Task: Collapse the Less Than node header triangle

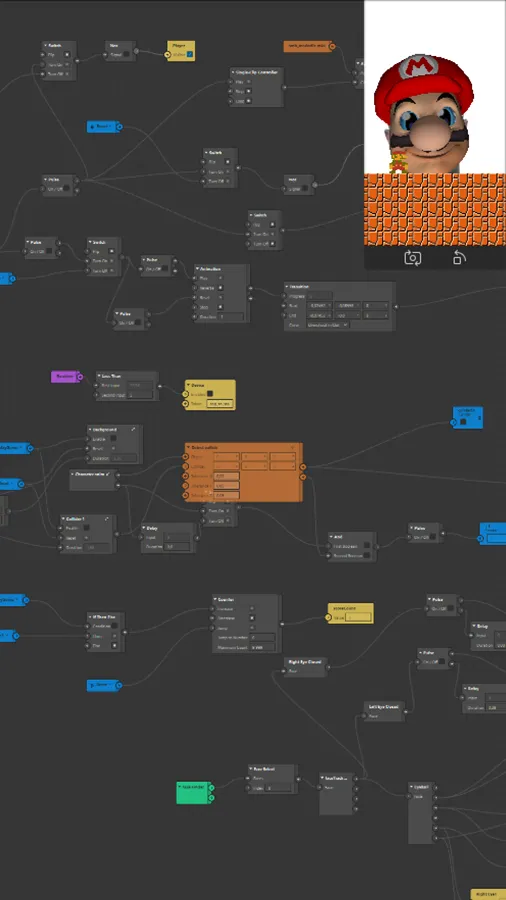Action: pos(99,377)
